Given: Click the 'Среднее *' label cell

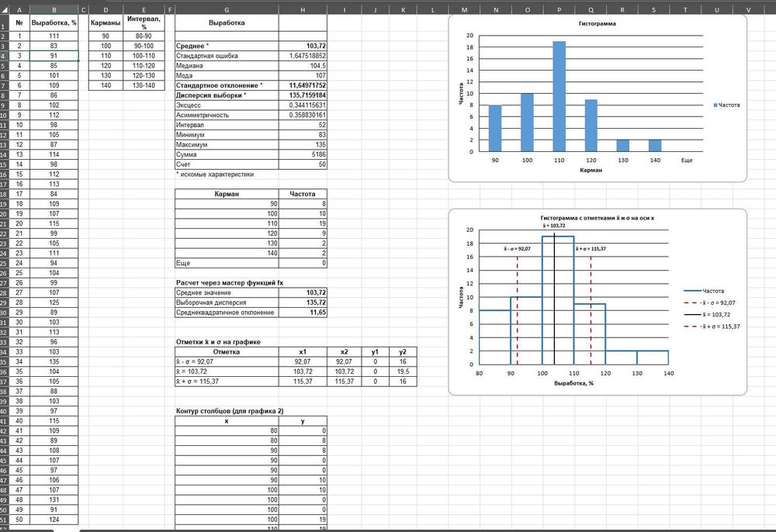Looking at the screenshot, I should click(x=227, y=46).
